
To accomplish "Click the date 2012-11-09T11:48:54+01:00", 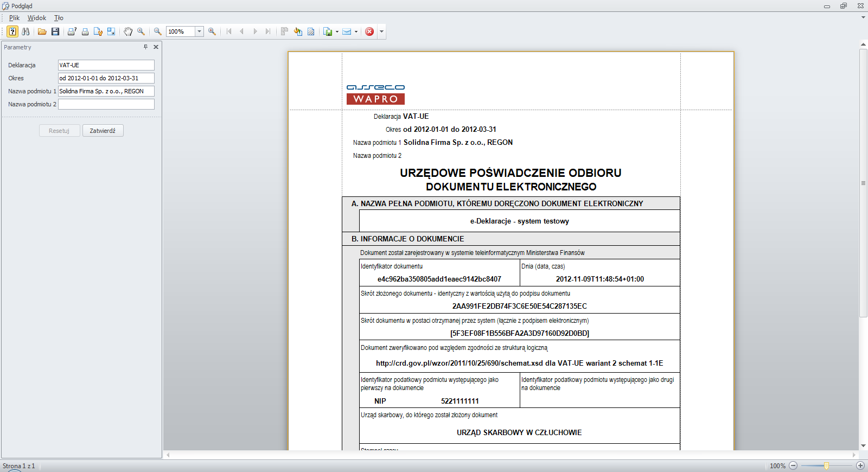I will click(x=600, y=279).
